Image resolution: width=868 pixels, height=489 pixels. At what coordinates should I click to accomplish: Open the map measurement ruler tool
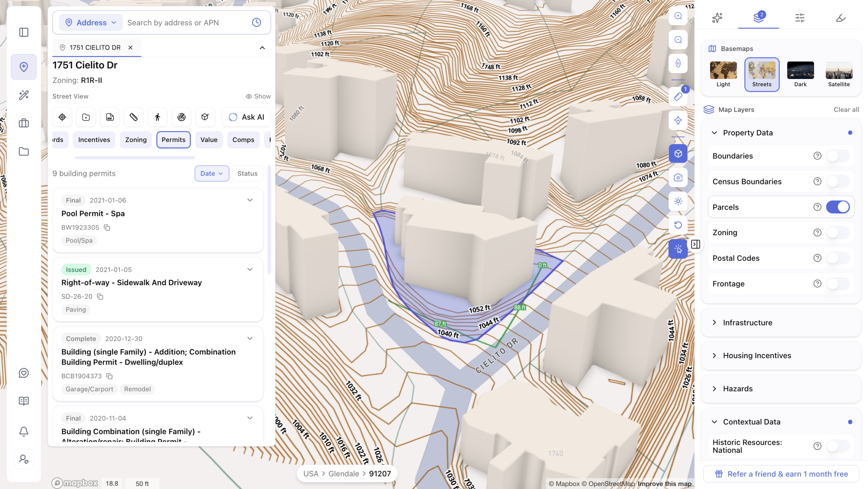pyautogui.click(x=678, y=97)
